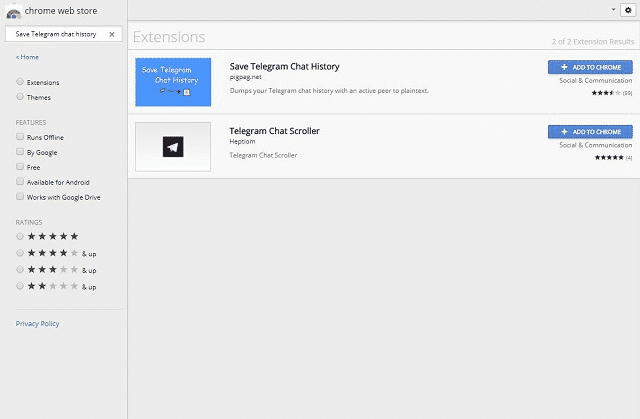
Task: Open Save Telegram Chat History blue thumbnail
Action: coord(173,82)
